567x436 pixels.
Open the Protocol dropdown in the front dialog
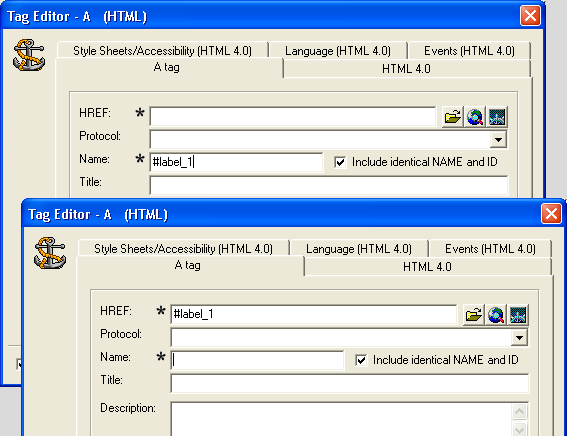point(519,338)
